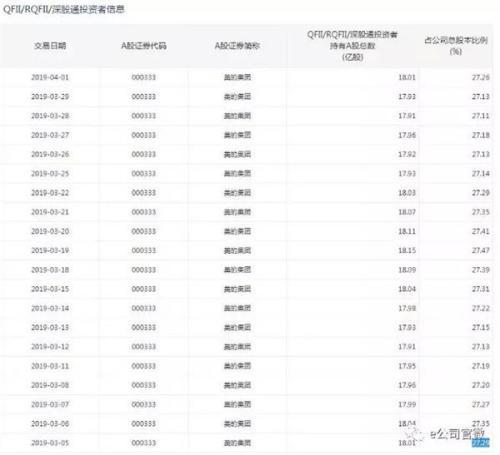Select date cell 2019-03-13
The height and width of the screenshot is (455, 500).
point(50,328)
